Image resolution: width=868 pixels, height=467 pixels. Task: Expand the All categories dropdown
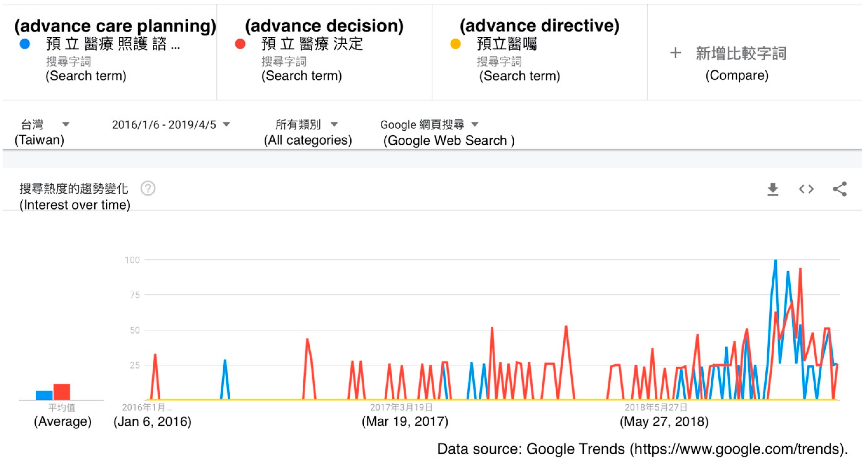pos(334,124)
